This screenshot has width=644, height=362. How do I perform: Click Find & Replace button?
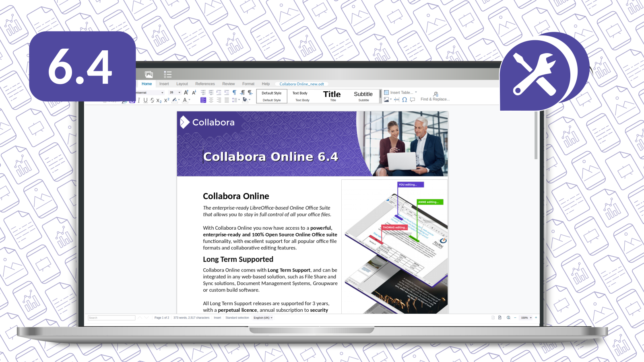pyautogui.click(x=435, y=97)
